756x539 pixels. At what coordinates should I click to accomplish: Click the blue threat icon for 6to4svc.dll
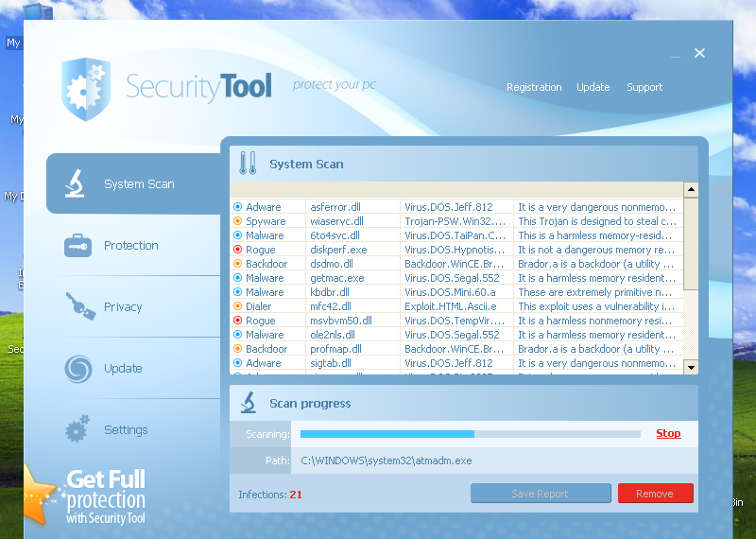click(238, 235)
